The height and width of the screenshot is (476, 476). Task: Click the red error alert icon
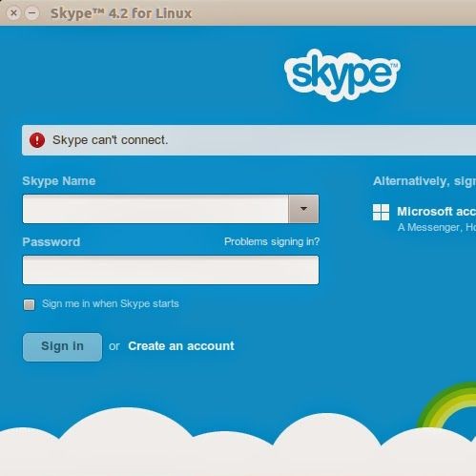tap(37, 140)
